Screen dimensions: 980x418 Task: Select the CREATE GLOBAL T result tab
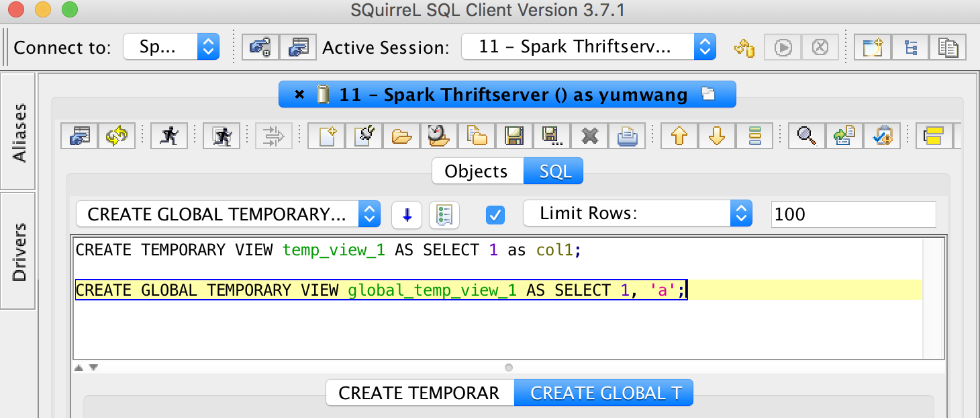coord(604,393)
